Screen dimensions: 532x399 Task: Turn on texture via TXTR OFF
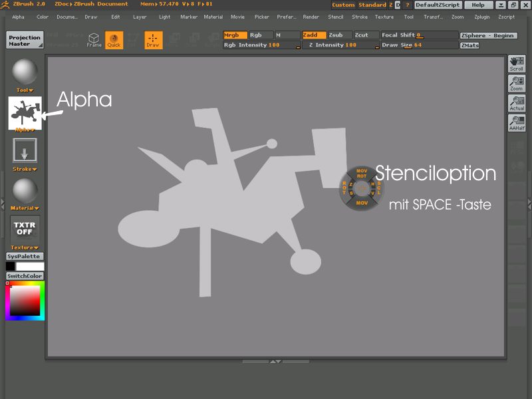coord(25,229)
